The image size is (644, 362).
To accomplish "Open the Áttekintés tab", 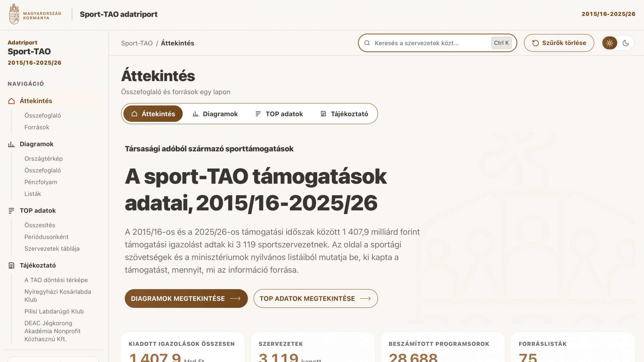I will 153,114.
